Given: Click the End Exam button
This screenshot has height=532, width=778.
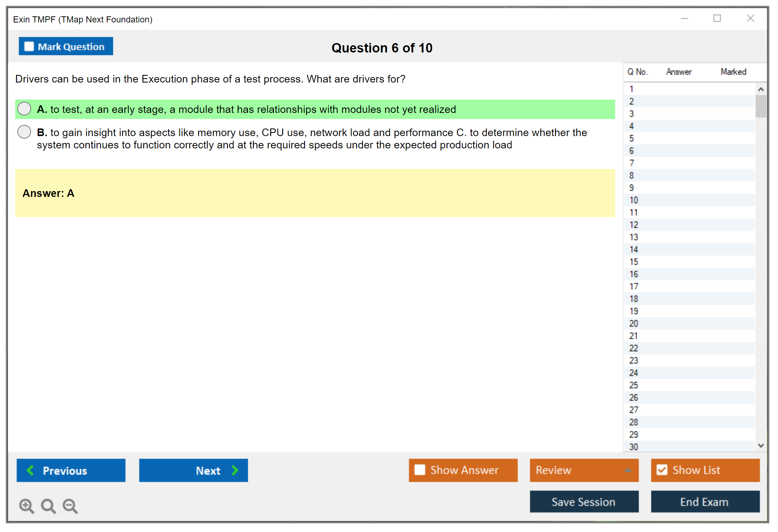Looking at the screenshot, I should coord(705,502).
